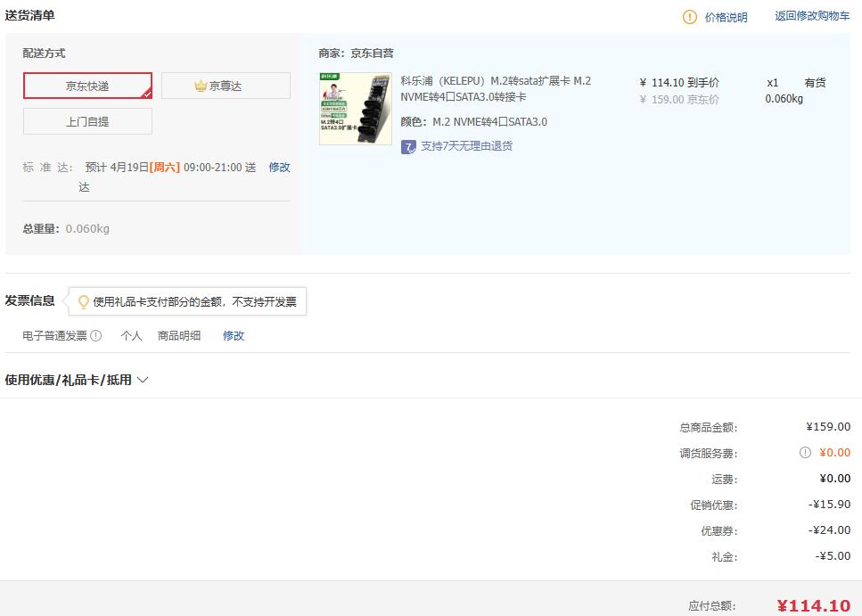Click the 促销优惠 -¥15.90 amount
The width and height of the screenshot is (862, 616).
(829, 505)
